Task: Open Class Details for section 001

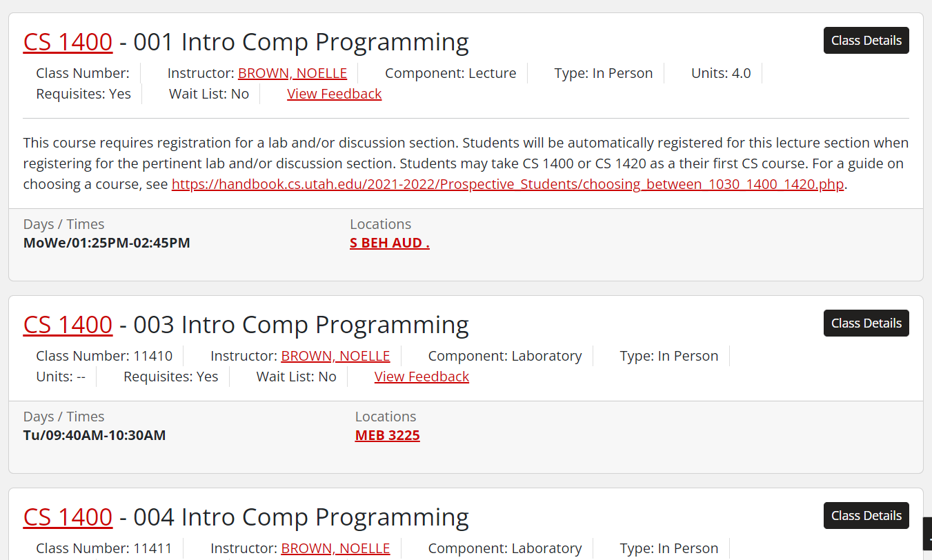Action: (866, 41)
